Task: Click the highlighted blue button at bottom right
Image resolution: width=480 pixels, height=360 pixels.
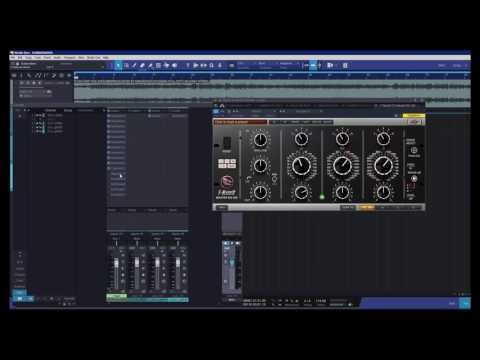Action: point(465,303)
